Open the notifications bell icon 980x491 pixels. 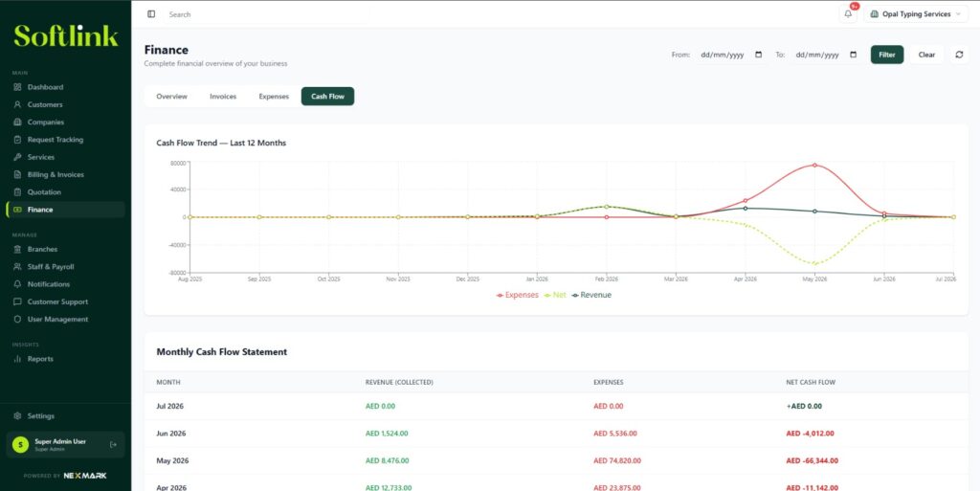[848, 14]
